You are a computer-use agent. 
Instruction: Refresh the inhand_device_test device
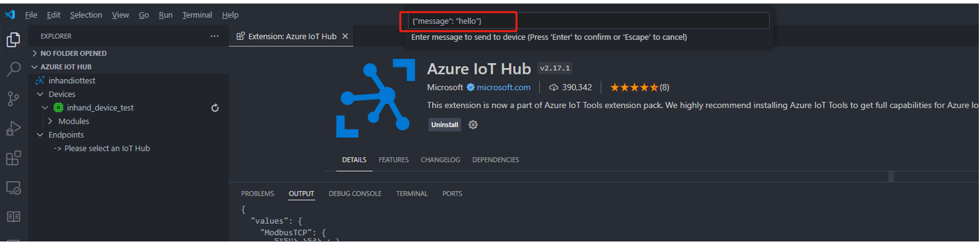[x=215, y=108]
